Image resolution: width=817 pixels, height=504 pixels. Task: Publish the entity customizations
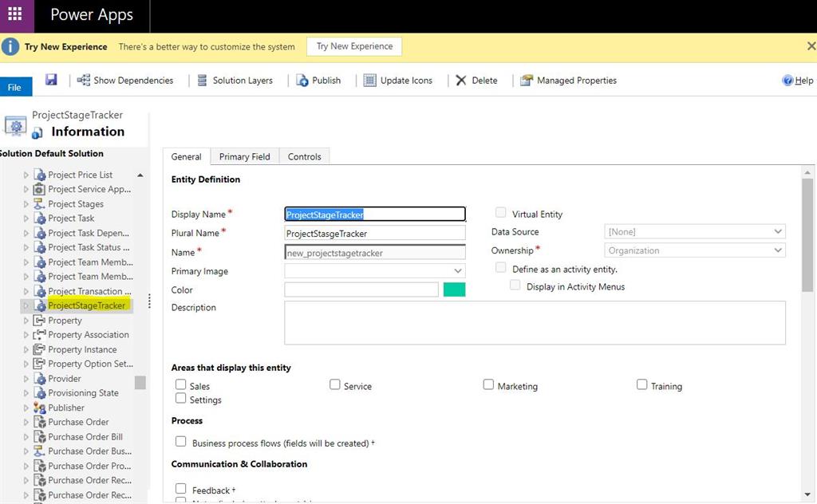(x=319, y=80)
